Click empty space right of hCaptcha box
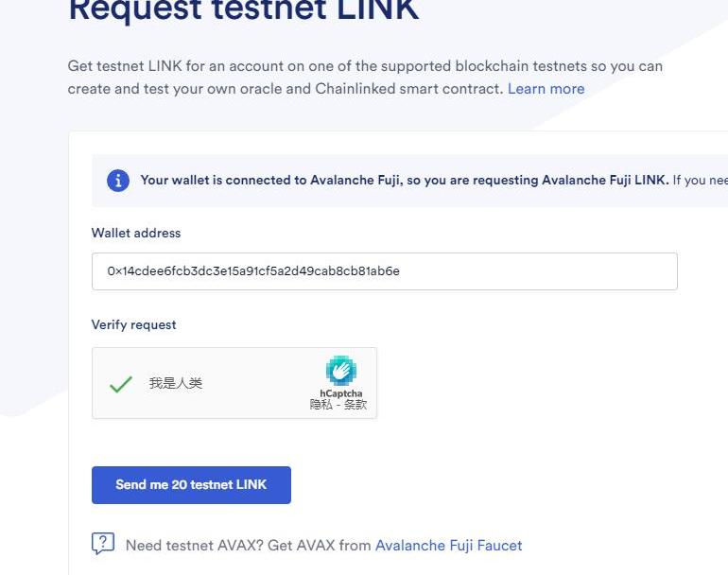The width and height of the screenshot is (728, 575). (x=529, y=383)
